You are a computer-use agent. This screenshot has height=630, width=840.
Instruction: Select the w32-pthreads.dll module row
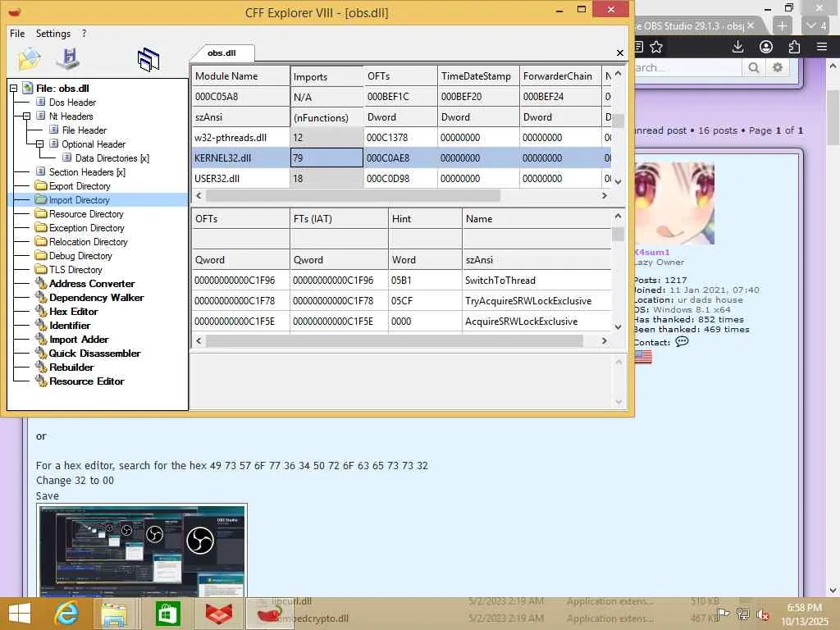(402, 138)
